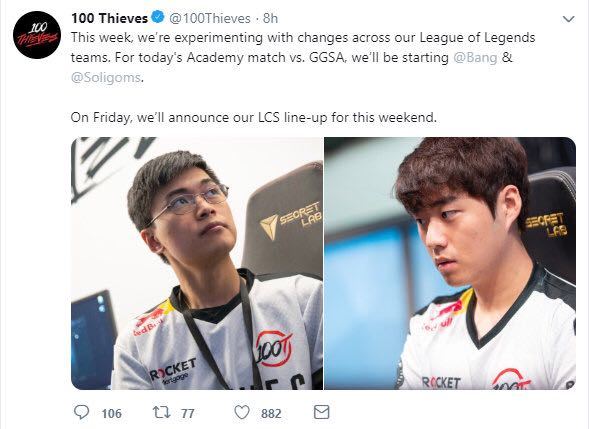Click the retweet arrows icon
589x429 pixels.
pyautogui.click(x=162, y=412)
